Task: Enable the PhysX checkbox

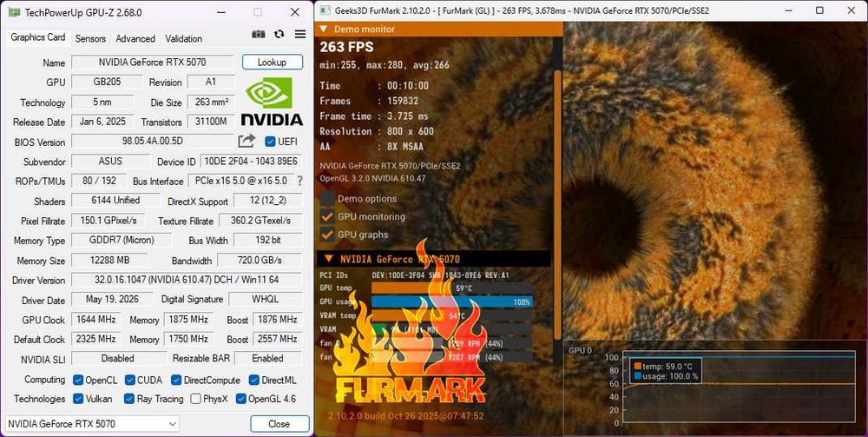Action: tap(194, 399)
